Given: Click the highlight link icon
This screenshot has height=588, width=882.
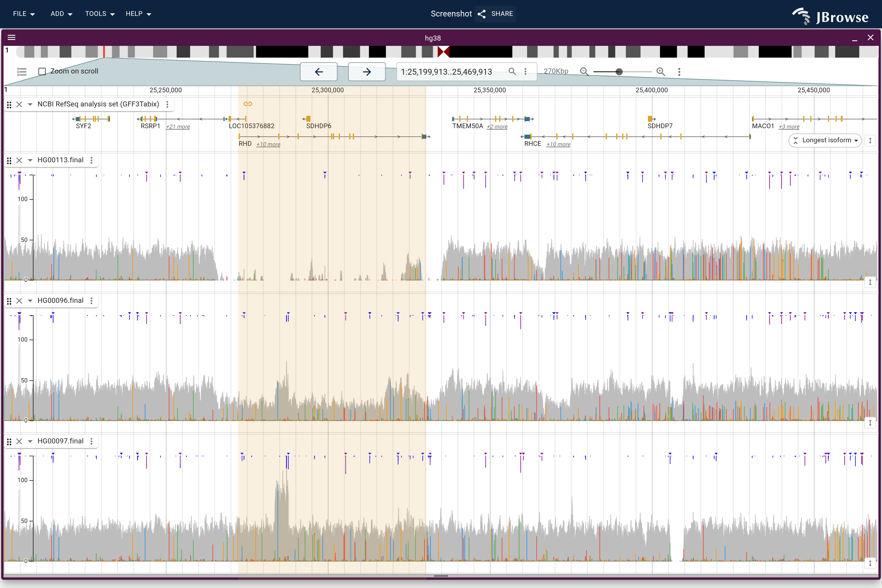Looking at the screenshot, I should [248, 104].
